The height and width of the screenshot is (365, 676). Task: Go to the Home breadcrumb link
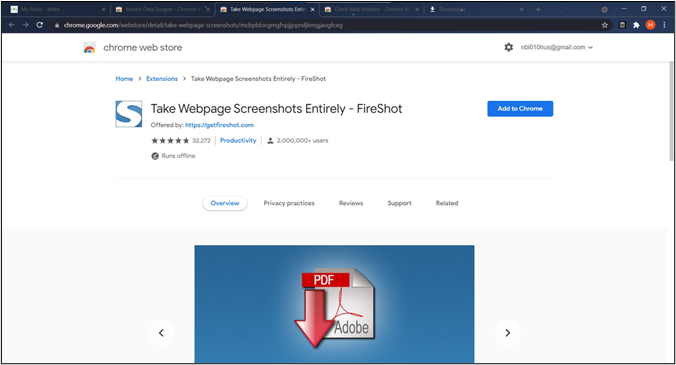(x=124, y=78)
